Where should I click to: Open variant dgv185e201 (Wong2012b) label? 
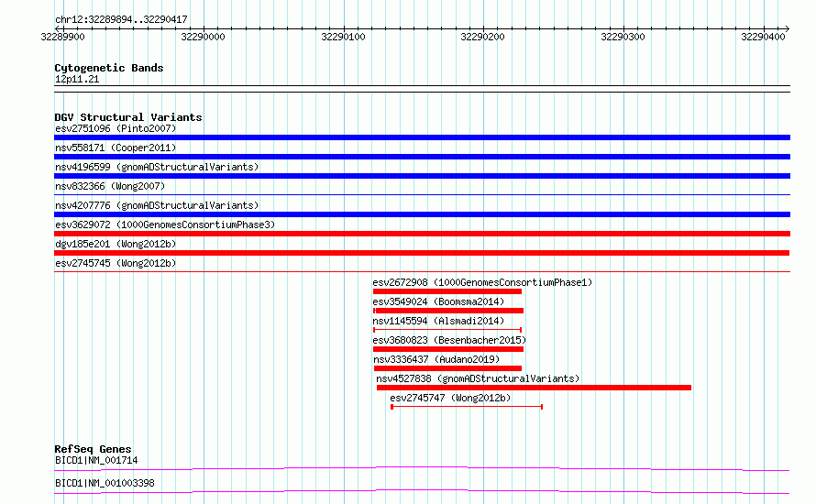click(x=116, y=244)
